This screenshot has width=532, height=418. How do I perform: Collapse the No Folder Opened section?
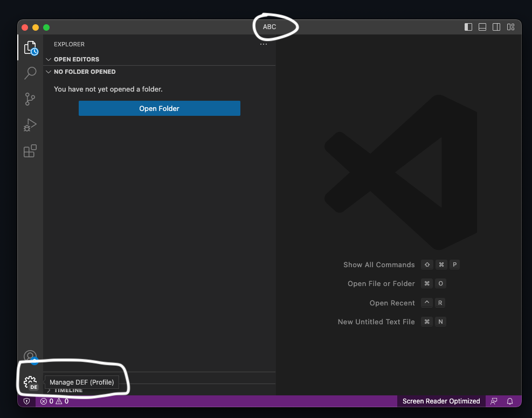pyautogui.click(x=49, y=72)
